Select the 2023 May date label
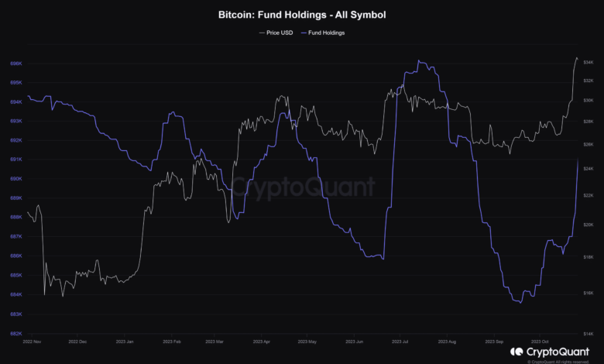 (x=307, y=340)
